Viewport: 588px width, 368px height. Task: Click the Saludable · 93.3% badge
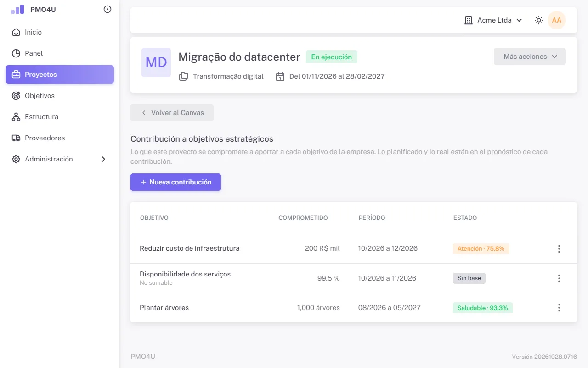coord(483,308)
